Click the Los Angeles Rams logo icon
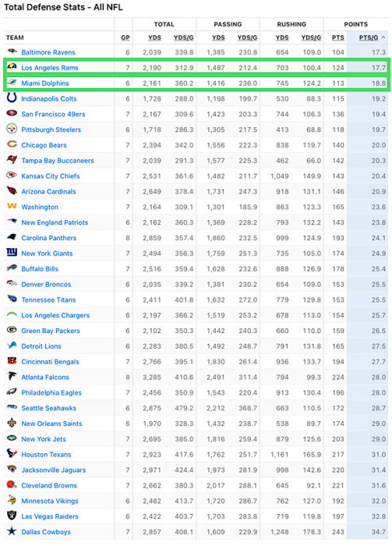The width and height of the screenshot is (392, 546). pyautogui.click(x=12, y=67)
